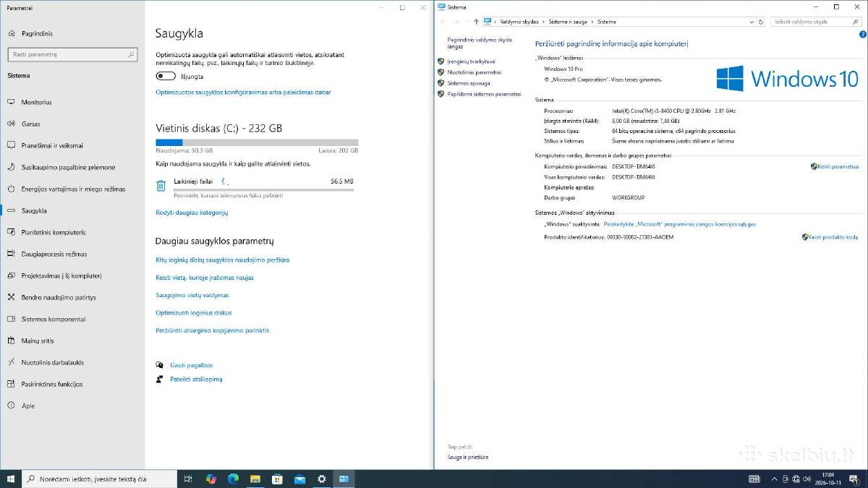Open Pagrindinis valdymo skydo langas link
Viewport: 868px width, 488px height.
click(480, 43)
